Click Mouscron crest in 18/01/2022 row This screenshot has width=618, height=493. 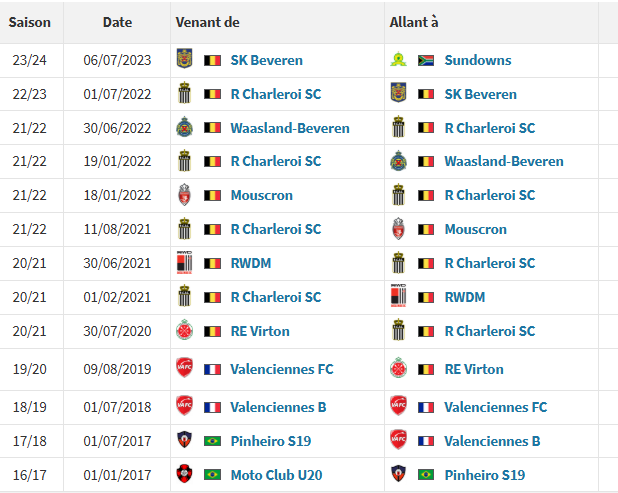[184, 195]
